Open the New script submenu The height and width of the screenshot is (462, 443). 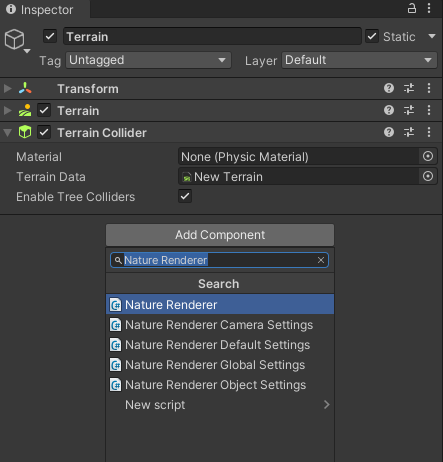point(220,405)
